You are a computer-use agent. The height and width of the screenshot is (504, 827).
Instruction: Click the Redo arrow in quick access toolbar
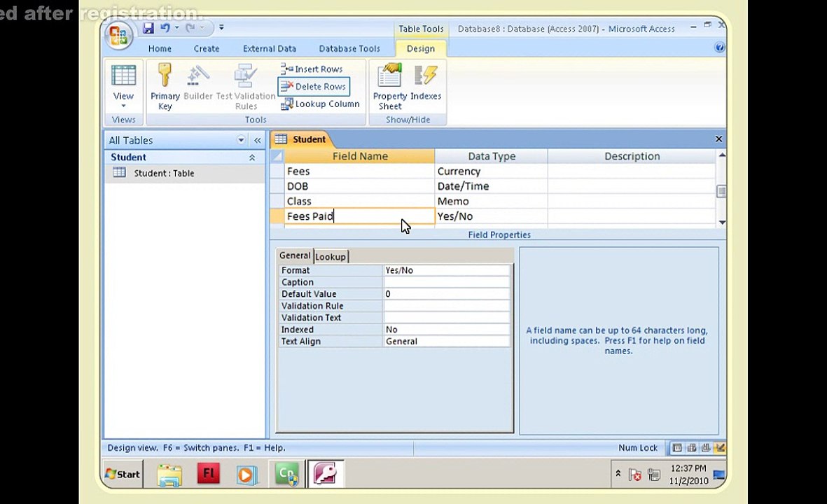point(190,28)
